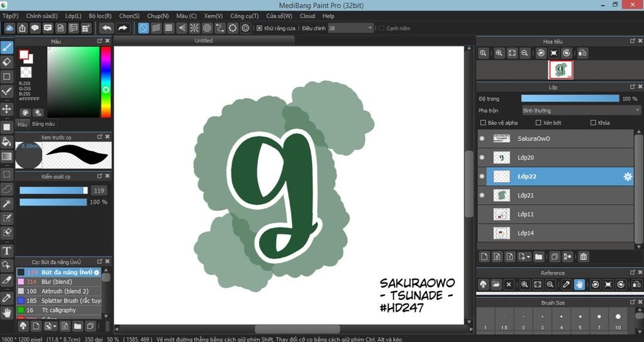Create a new layer folder
644x342 pixels.
click(x=538, y=256)
